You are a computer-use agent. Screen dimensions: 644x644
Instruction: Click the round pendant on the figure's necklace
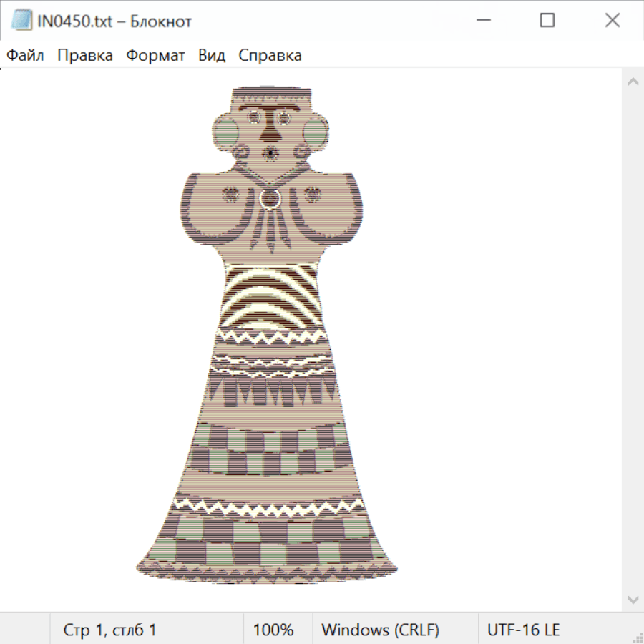pyautogui.click(x=270, y=199)
